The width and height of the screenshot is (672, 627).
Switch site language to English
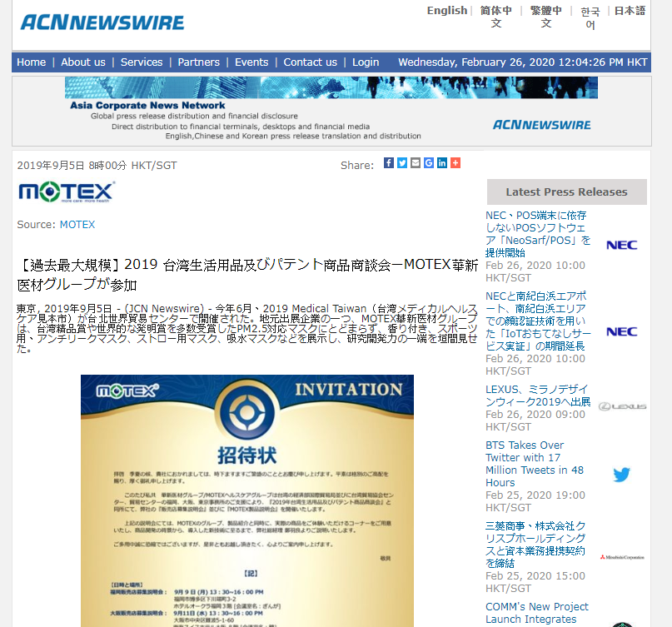(x=447, y=10)
